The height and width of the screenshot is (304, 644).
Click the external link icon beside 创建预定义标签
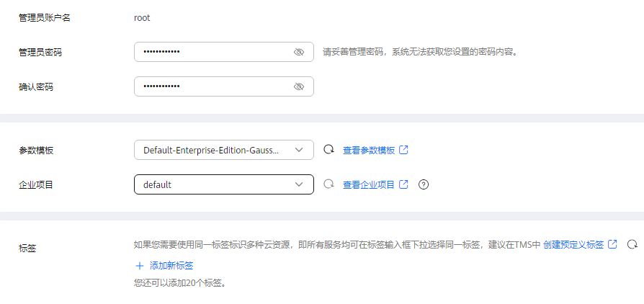[612, 244]
